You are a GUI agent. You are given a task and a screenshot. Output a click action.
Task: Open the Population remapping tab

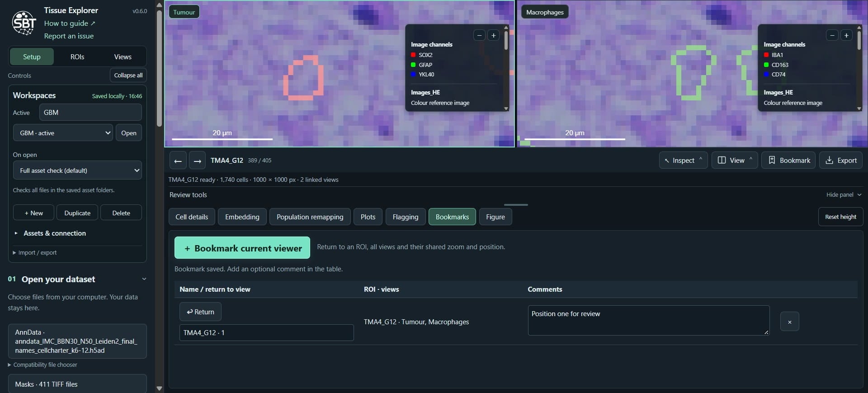[310, 217]
